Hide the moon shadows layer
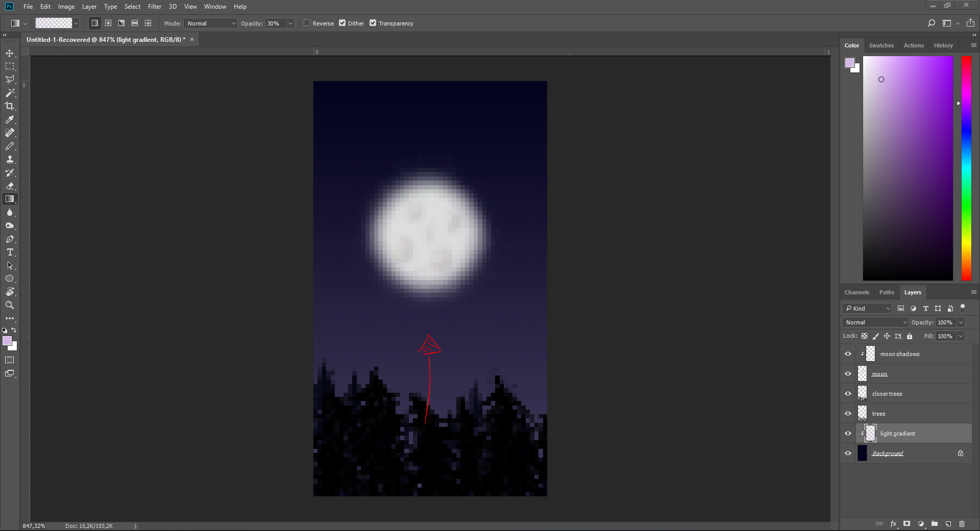Image resolution: width=980 pixels, height=531 pixels. pos(848,354)
